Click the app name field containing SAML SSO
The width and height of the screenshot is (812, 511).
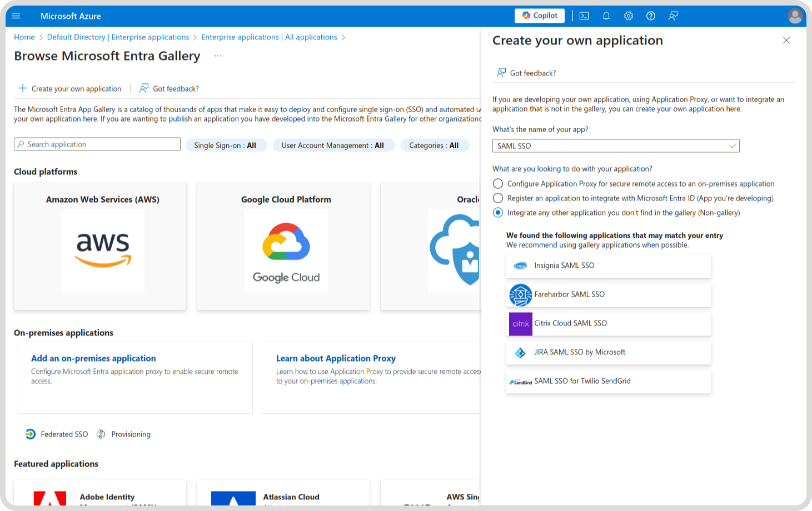pos(616,146)
